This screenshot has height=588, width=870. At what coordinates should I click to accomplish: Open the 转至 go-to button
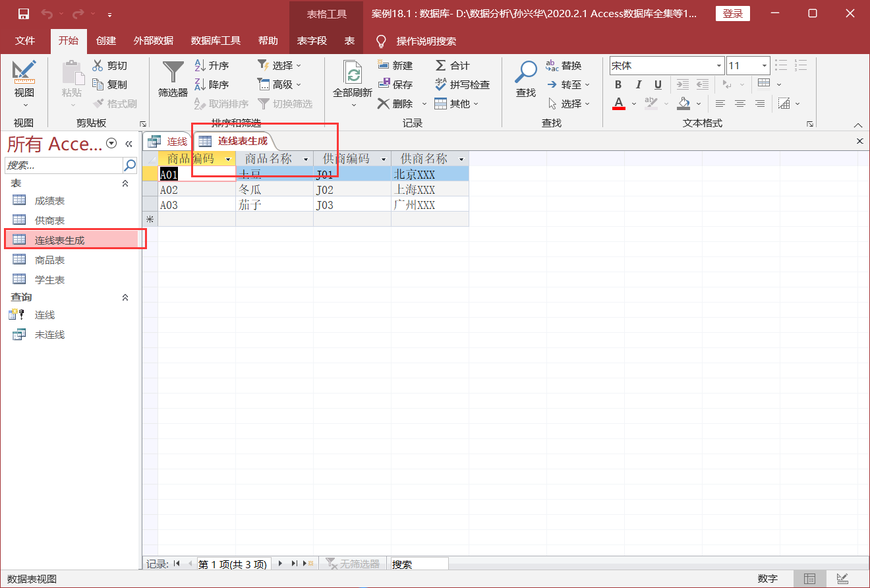pyautogui.click(x=569, y=84)
